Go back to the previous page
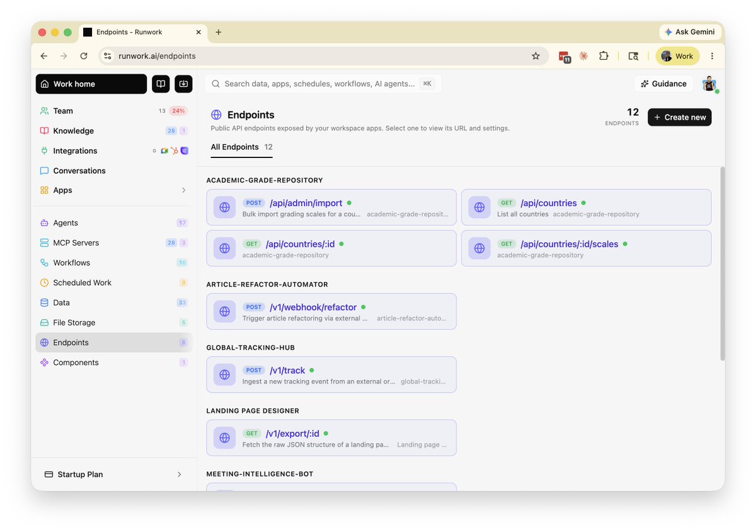The width and height of the screenshot is (756, 532). tap(43, 56)
